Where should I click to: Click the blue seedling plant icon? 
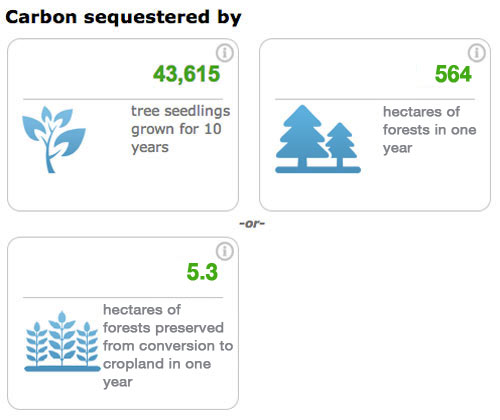54,139
